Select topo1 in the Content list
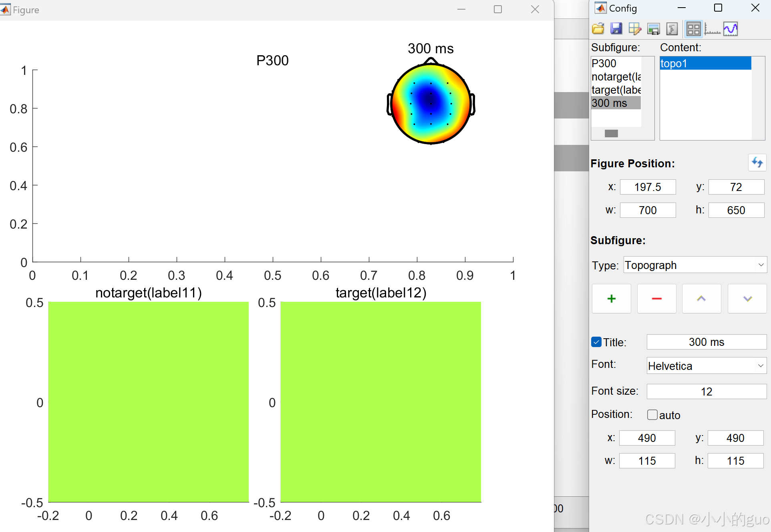 click(x=706, y=63)
